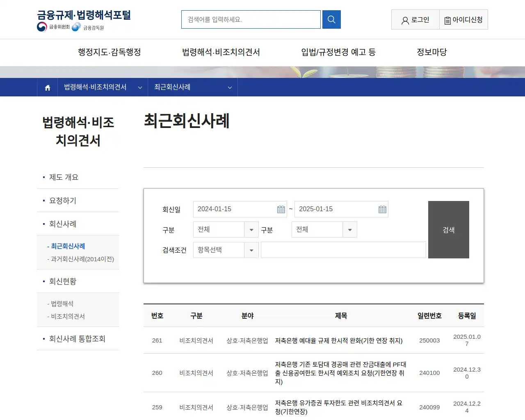Open post 저축은행 유가증권 투자한도 관련 비조치의견서
This screenshot has height=420, width=525.
(x=339, y=407)
